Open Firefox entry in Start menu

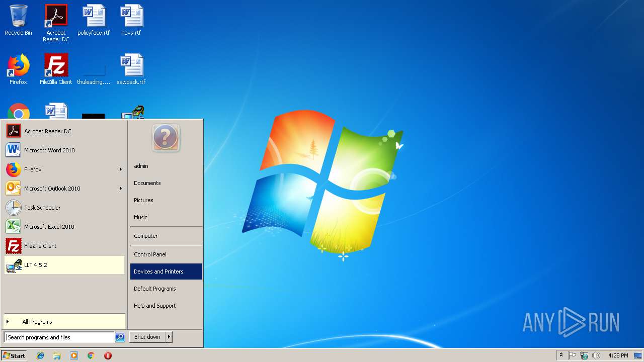(64, 169)
